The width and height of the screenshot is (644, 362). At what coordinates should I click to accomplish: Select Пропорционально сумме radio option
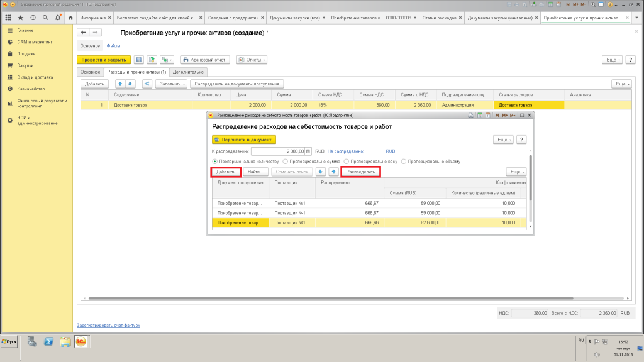[285, 162]
